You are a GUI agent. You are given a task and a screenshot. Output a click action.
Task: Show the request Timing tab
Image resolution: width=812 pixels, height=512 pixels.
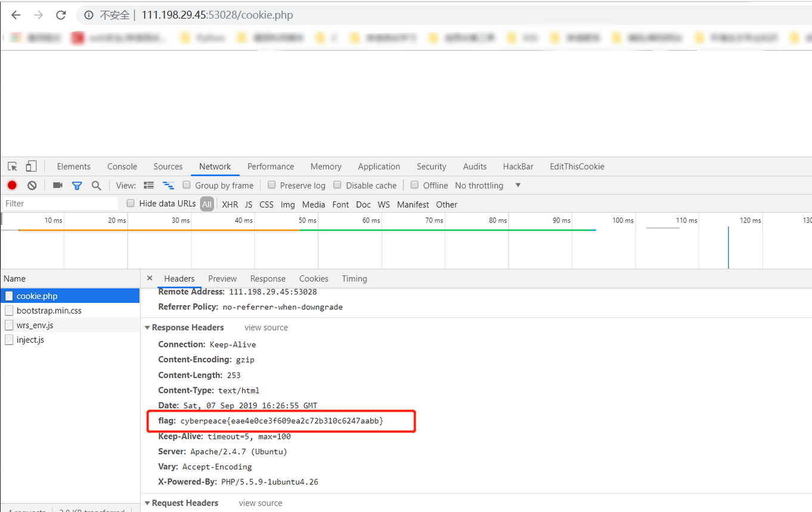click(355, 278)
